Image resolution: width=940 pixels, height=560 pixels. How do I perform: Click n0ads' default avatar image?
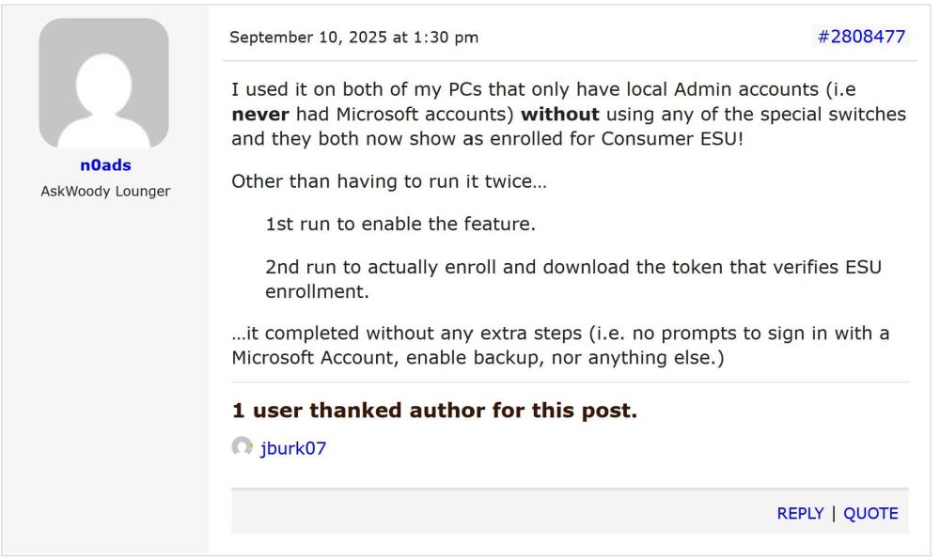tap(103, 82)
